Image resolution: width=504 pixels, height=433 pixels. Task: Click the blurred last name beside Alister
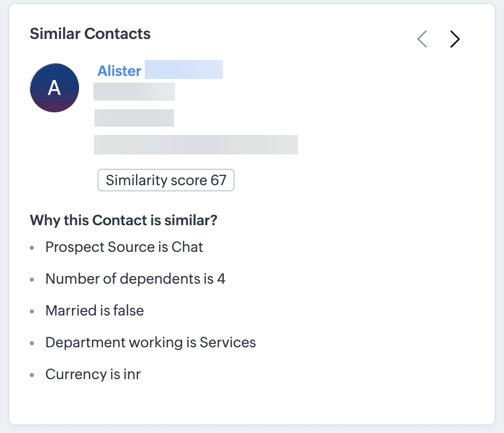[x=184, y=70]
